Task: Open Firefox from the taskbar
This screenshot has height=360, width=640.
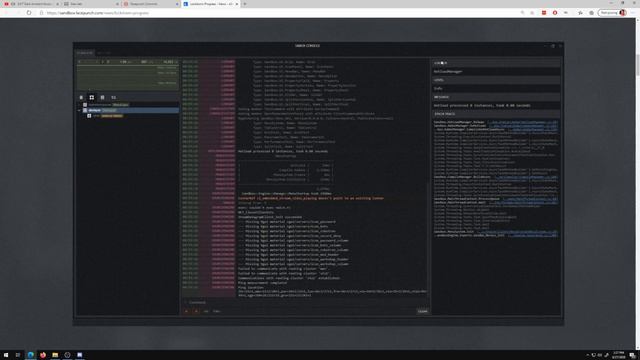Action: pyautogui.click(x=43, y=355)
